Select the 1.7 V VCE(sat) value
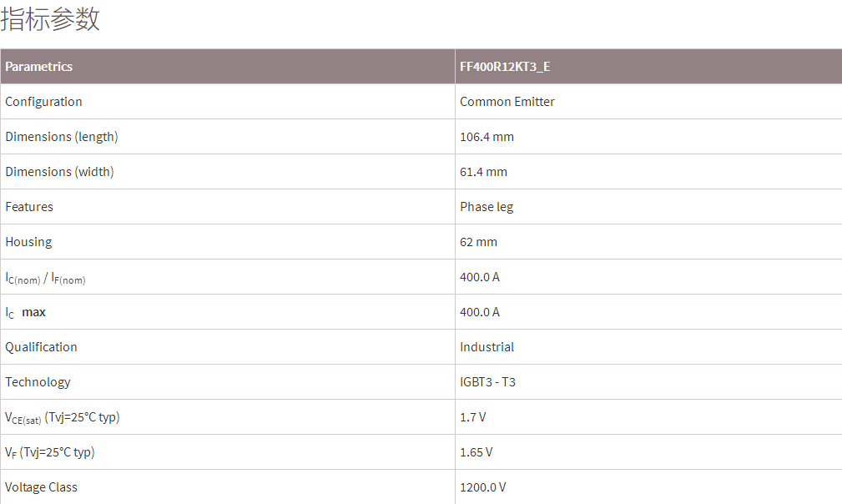 (x=472, y=417)
